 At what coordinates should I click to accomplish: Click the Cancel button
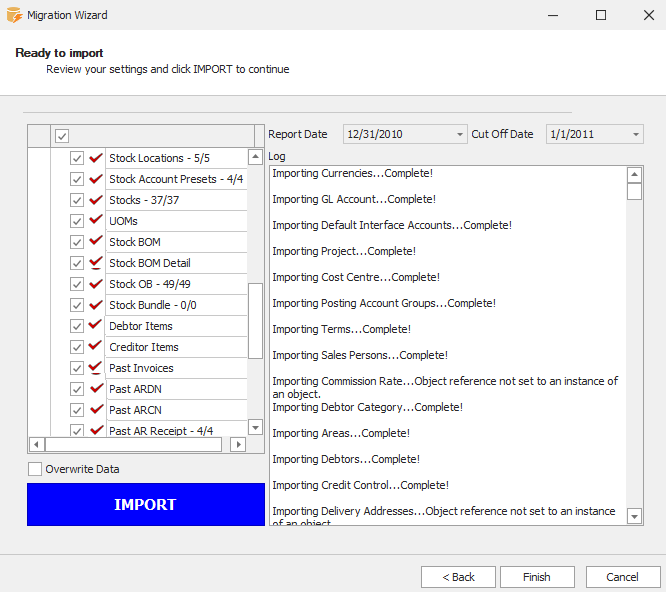click(623, 577)
